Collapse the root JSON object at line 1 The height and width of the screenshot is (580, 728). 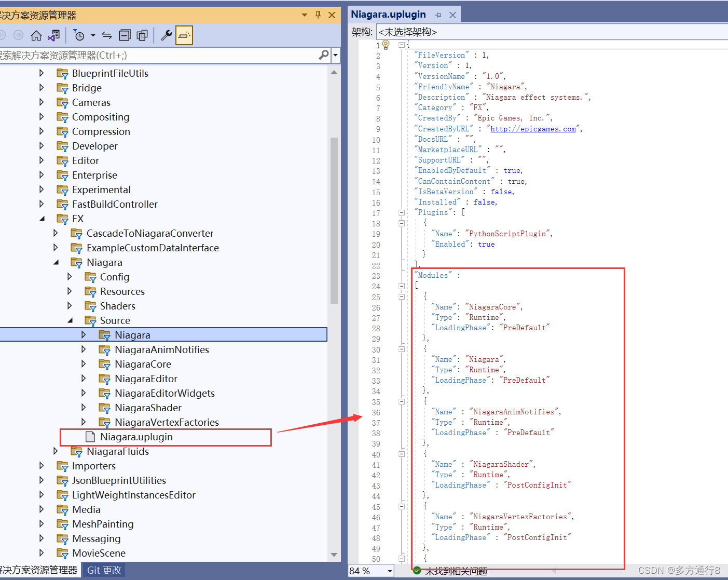(402, 45)
